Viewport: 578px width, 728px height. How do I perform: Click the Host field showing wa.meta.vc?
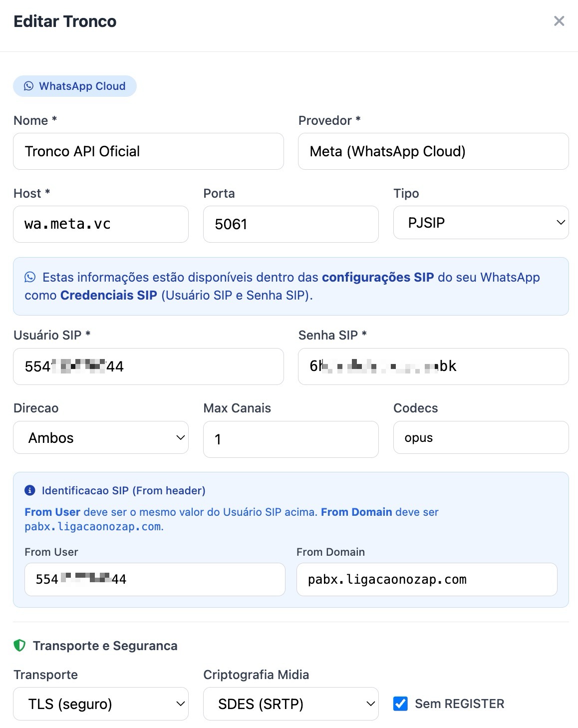click(x=101, y=224)
